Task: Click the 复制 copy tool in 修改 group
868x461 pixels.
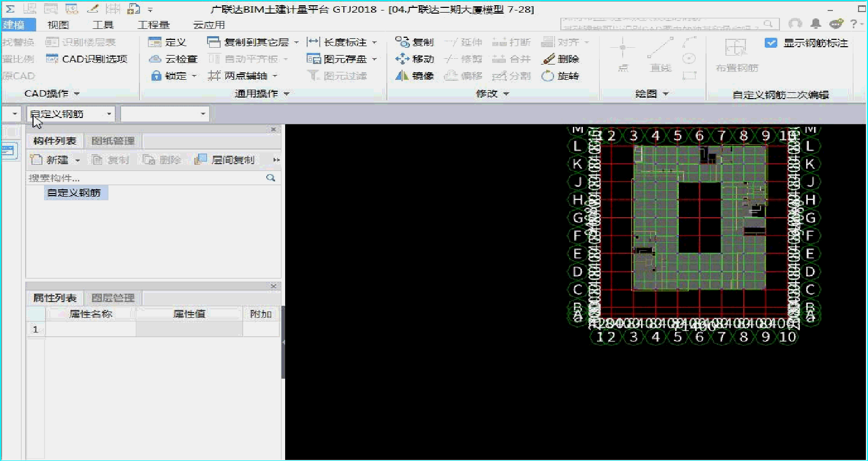Action: pos(415,42)
